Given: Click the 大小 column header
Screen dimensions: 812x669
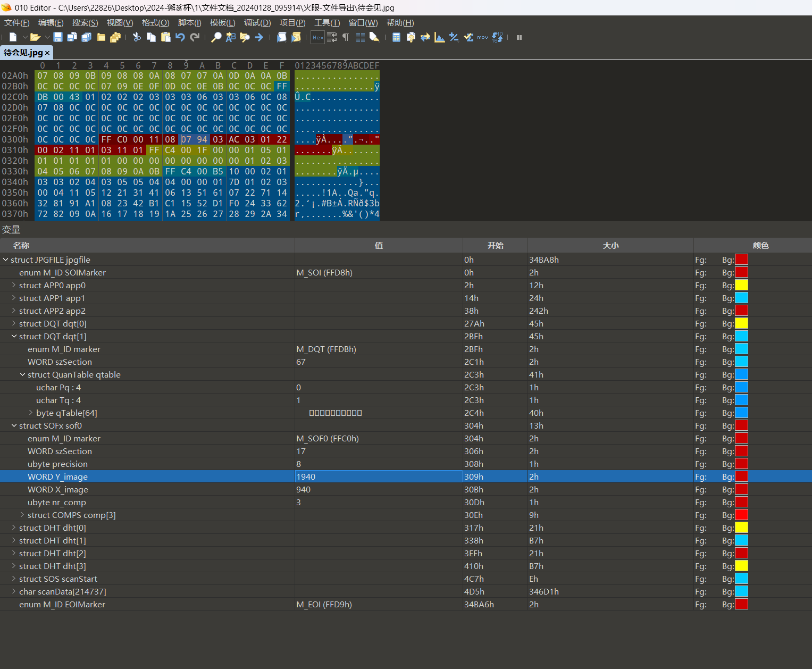Looking at the screenshot, I should click(610, 245).
